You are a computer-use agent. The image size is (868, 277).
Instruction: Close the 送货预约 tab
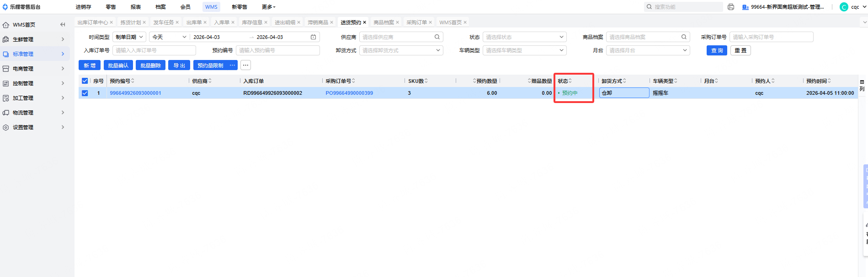365,22
